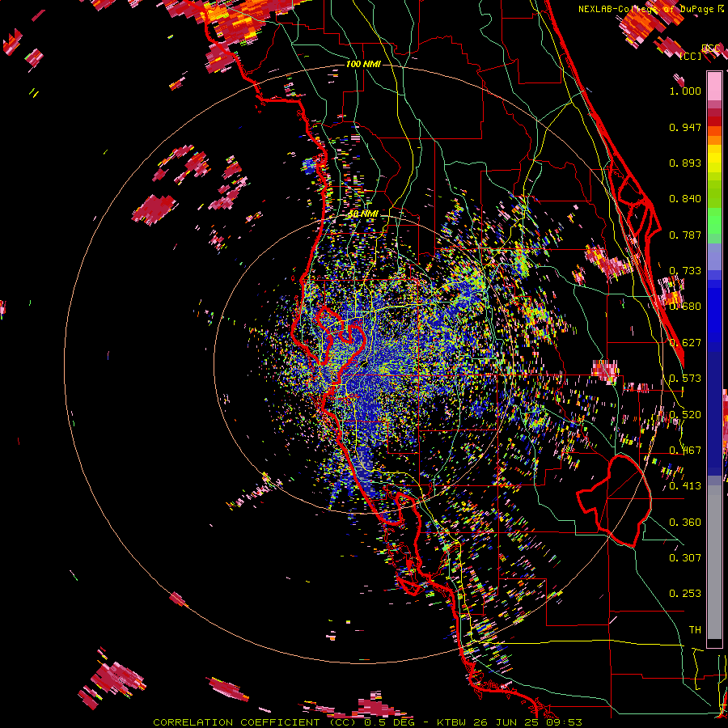Select the 0.733 scale value
The height and width of the screenshot is (728, 728).
click(685, 271)
